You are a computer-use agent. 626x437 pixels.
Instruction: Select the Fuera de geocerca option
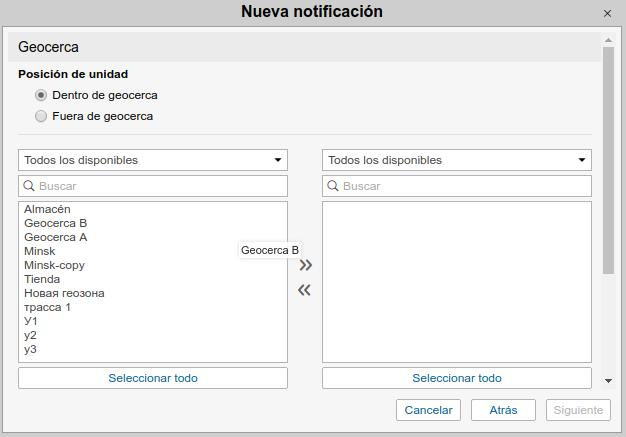tap(41, 116)
